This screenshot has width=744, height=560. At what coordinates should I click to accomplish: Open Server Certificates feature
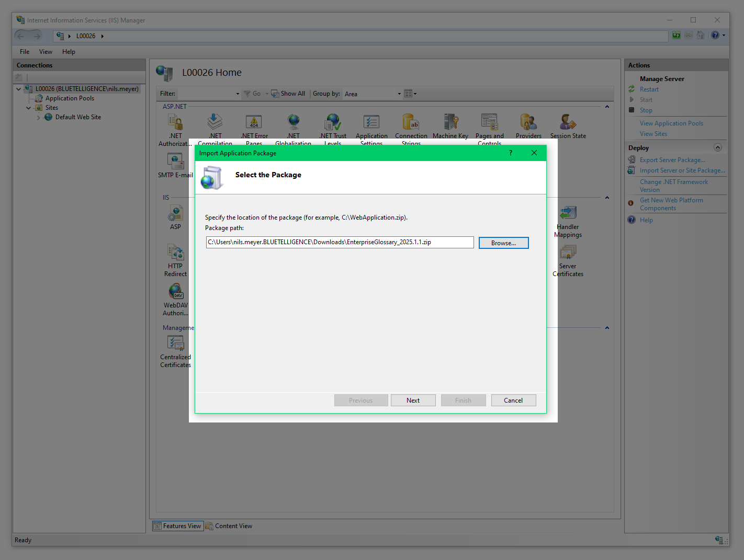(568, 261)
